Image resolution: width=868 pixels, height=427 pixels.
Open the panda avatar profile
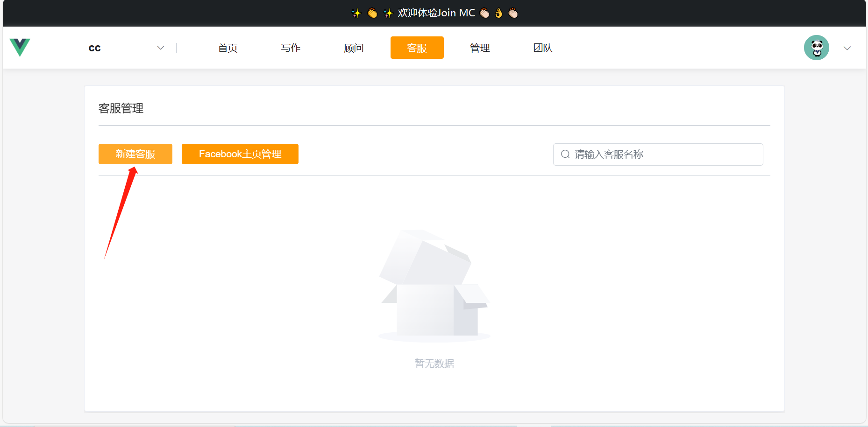[816, 48]
